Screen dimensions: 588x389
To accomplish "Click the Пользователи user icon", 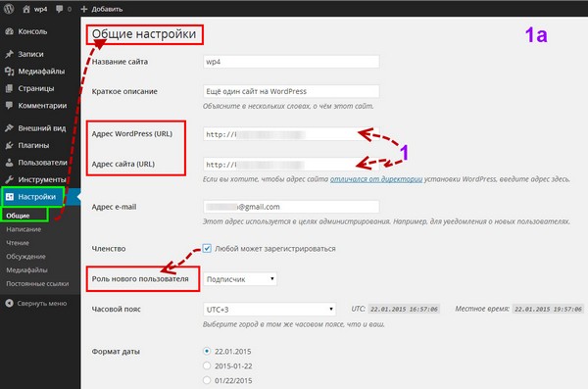I will (10, 163).
